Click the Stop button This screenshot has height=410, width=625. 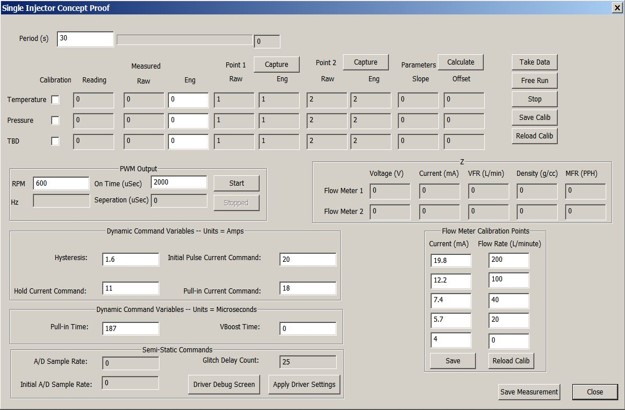click(x=535, y=99)
